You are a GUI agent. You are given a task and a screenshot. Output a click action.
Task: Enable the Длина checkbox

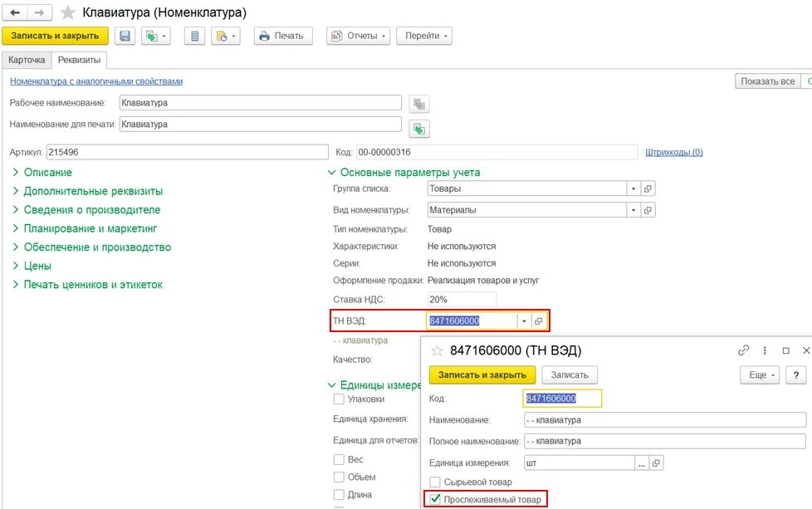pos(339,495)
